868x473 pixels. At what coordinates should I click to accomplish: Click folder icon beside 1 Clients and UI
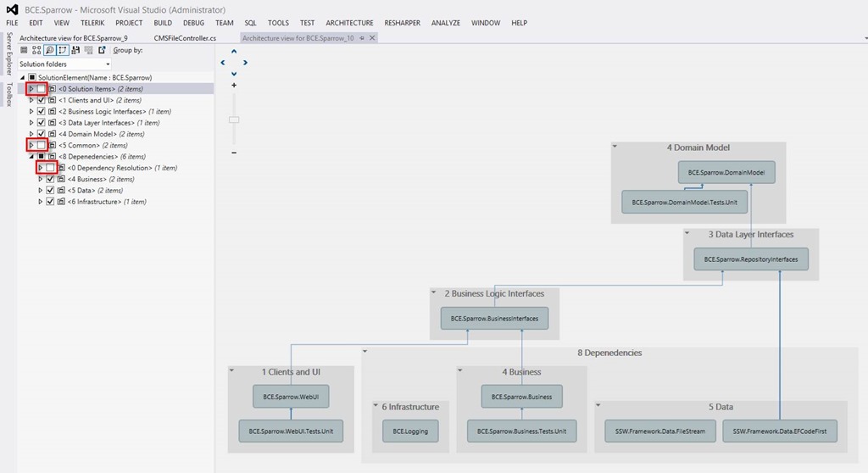pyautogui.click(x=52, y=100)
